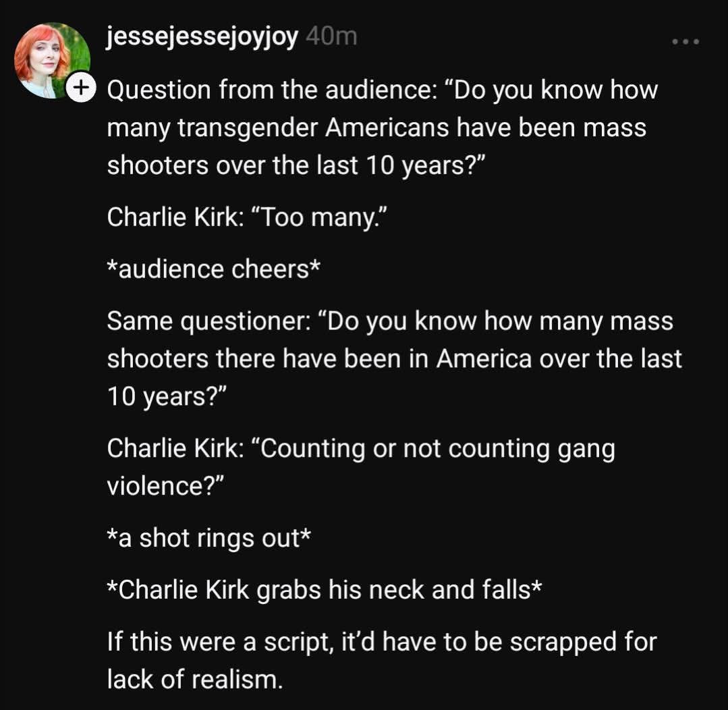
Task: Click the standalone '10 years?' line
Action: pos(167,397)
